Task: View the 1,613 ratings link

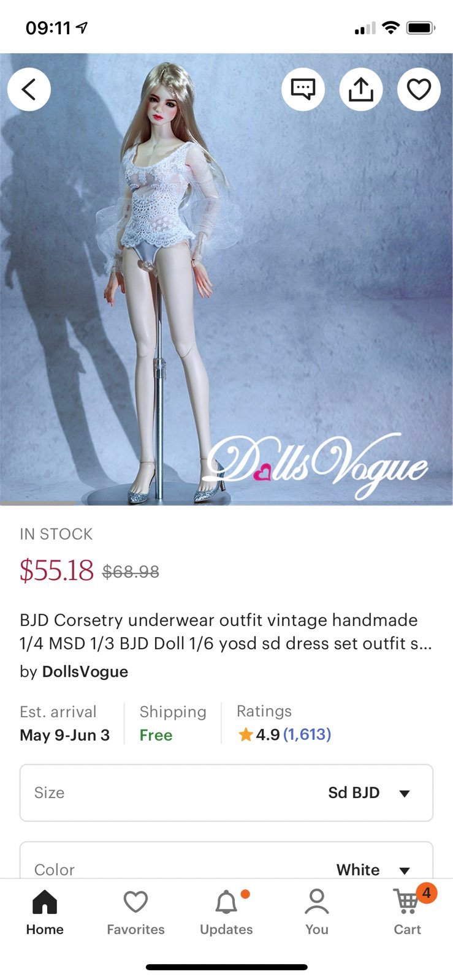Action: [x=306, y=734]
